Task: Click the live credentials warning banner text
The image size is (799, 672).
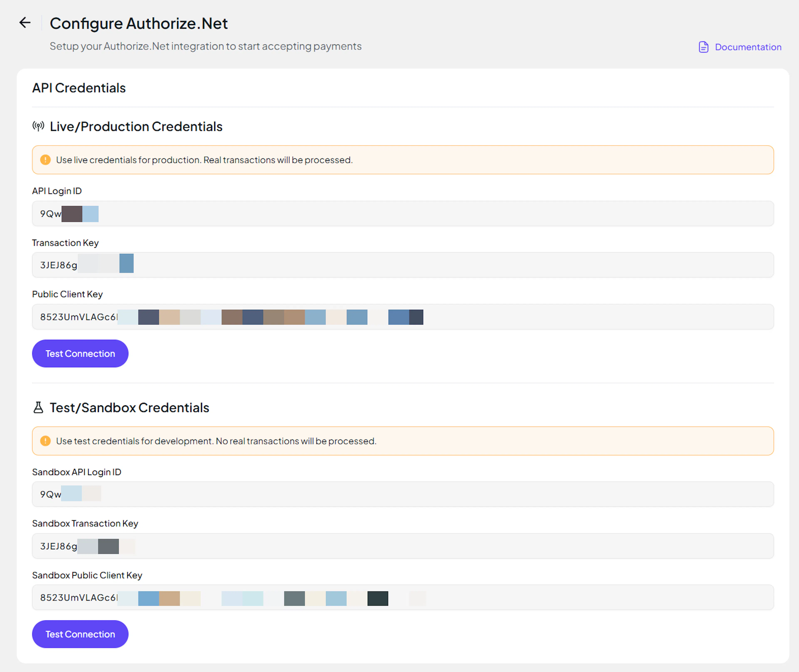Action: [204, 160]
